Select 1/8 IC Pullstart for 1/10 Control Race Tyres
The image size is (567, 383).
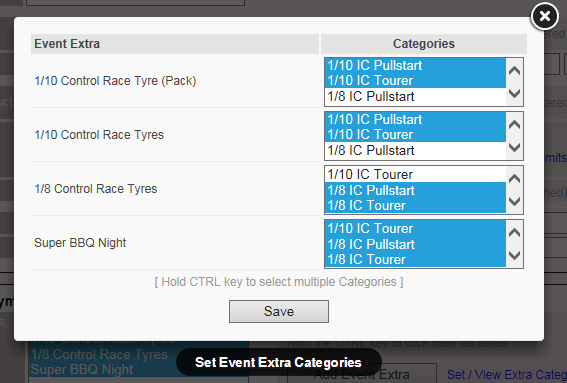(x=415, y=150)
